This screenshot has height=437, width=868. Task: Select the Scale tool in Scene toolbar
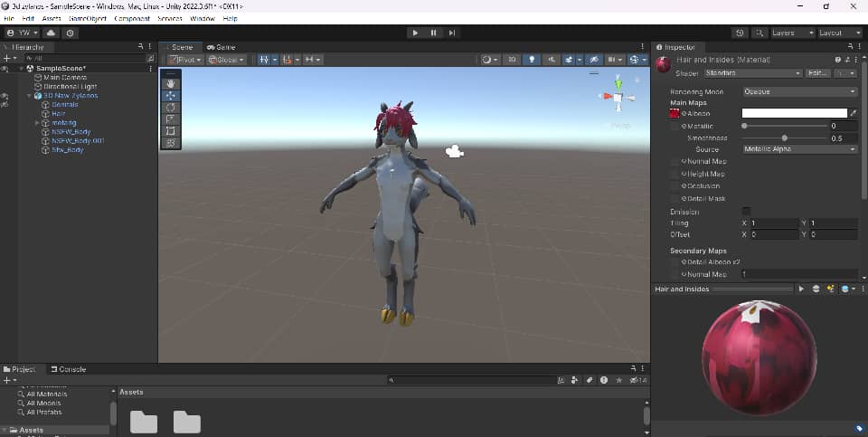[171, 119]
